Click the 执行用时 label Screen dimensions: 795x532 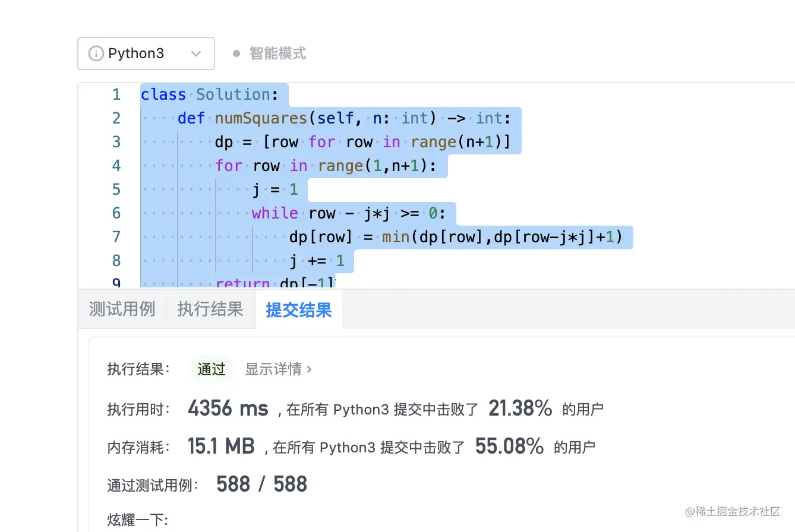pyautogui.click(x=139, y=409)
